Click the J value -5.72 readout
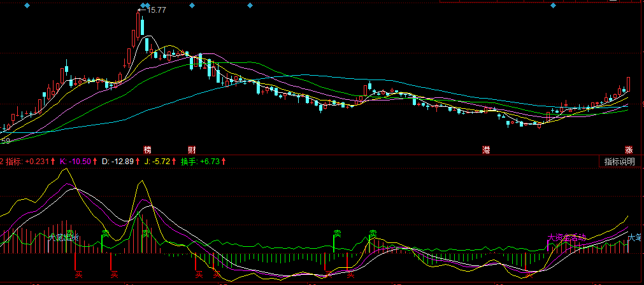 (158, 162)
